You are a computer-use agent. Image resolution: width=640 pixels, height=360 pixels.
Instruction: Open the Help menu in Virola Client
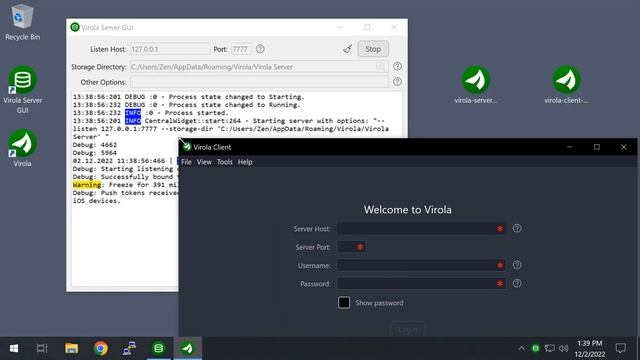pyautogui.click(x=245, y=162)
